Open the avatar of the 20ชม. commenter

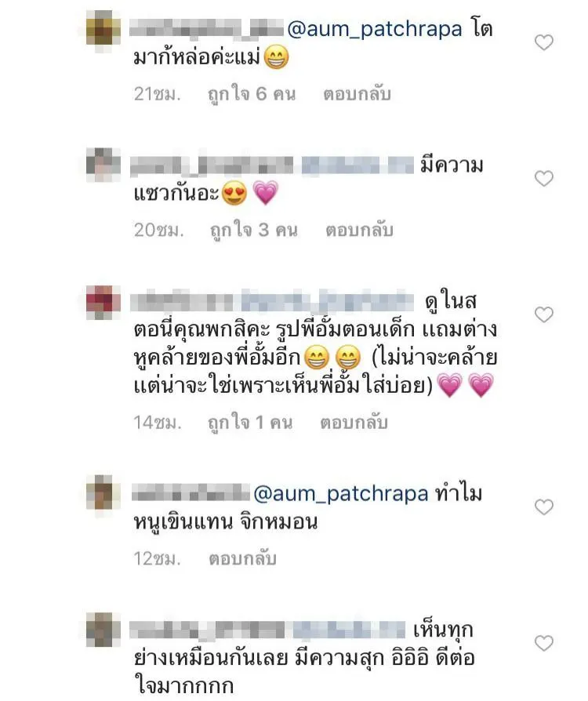pyautogui.click(x=103, y=165)
